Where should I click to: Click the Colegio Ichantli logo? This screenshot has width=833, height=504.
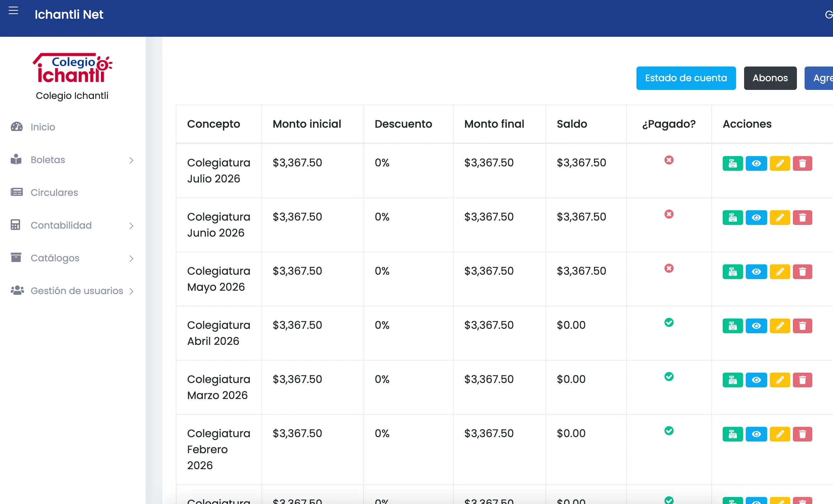pos(72,68)
